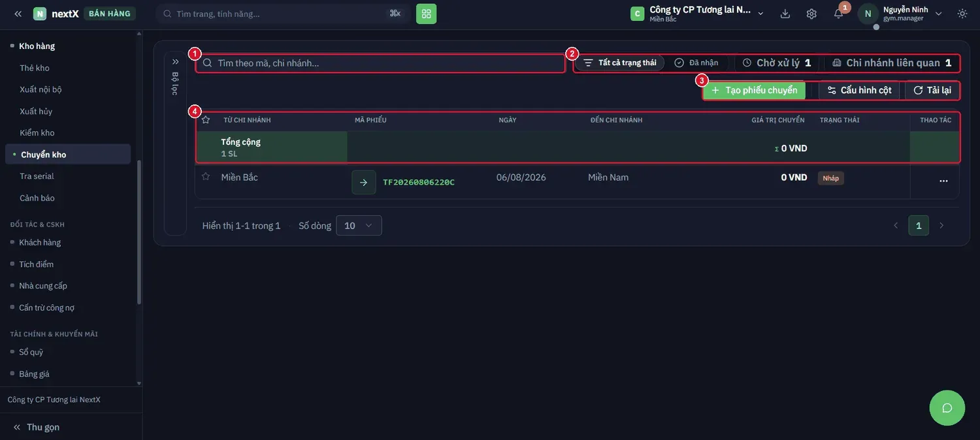Click the Nháp status badge

[x=831, y=178]
